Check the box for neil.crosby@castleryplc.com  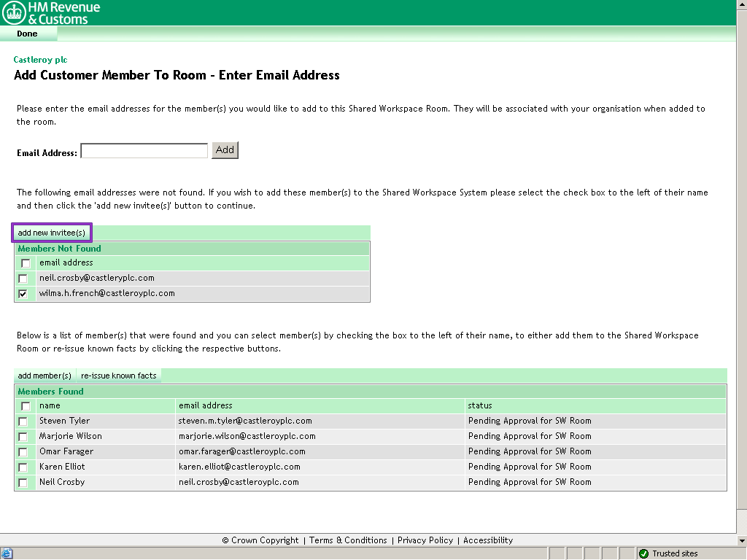tap(23, 279)
